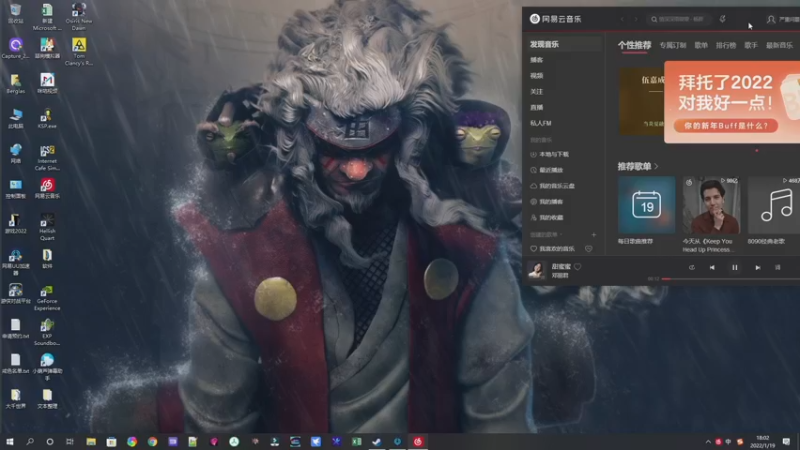800x450 pixels.
Task: Open the taskbar notification center
Action: click(x=786, y=442)
